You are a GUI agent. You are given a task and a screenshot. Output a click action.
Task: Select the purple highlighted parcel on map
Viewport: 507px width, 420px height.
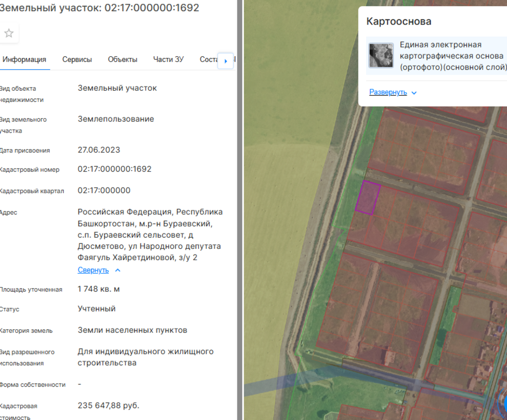[x=368, y=197]
